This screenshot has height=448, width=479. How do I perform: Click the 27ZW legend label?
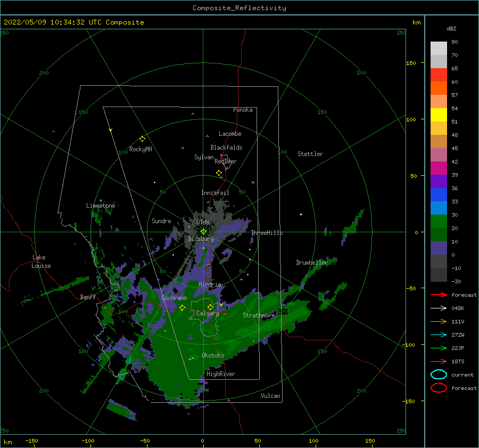click(x=458, y=335)
